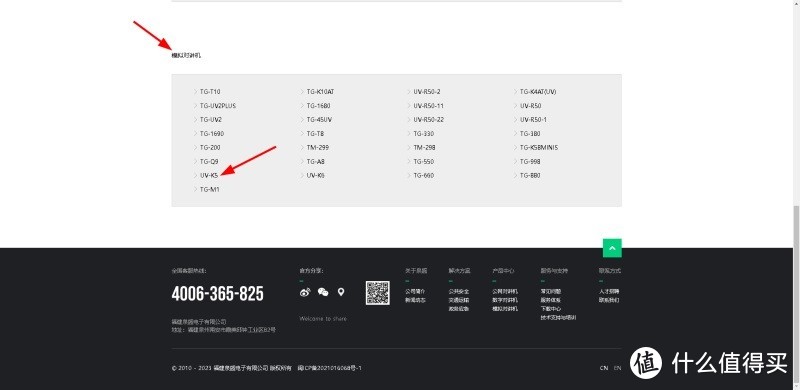Open the TG-998 model link

pos(531,161)
